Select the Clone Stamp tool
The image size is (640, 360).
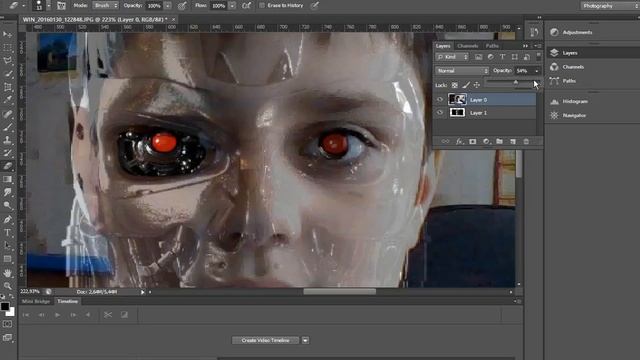(7, 140)
